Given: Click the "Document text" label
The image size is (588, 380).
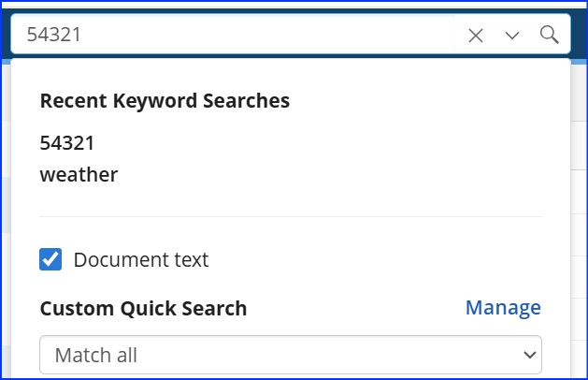Looking at the screenshot, I should [x=141, y=260].
